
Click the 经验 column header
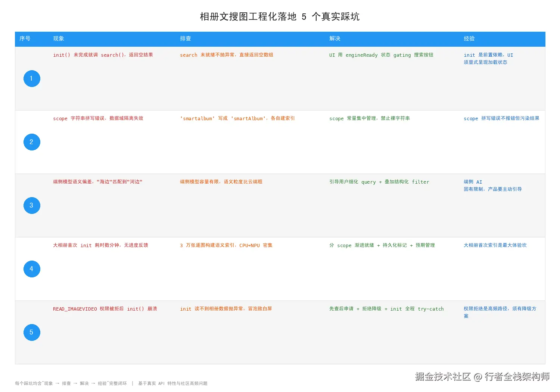coord(469,38)
